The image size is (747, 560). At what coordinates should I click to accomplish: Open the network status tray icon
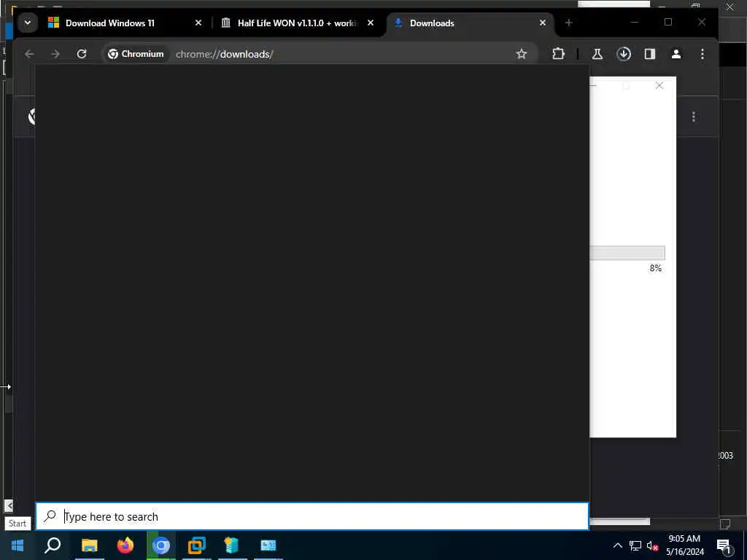635,545
